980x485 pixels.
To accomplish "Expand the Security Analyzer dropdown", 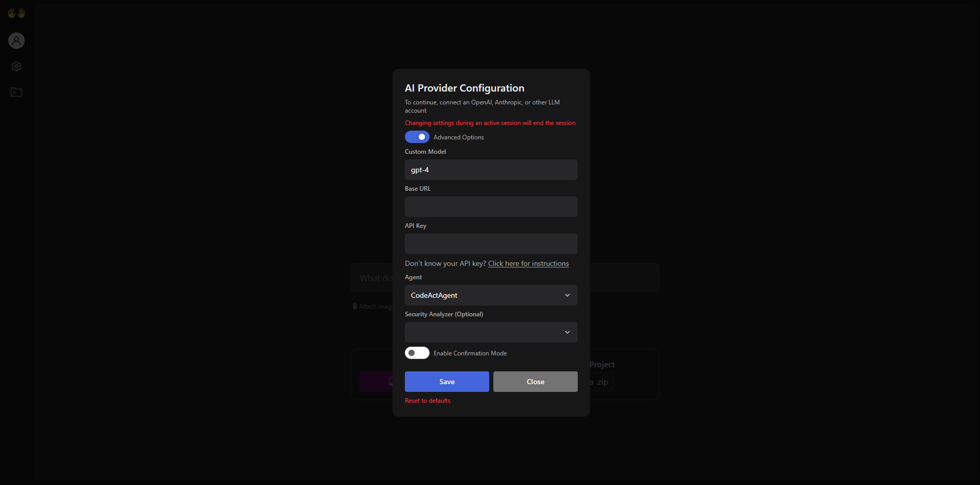I will [x=491, y=332].
